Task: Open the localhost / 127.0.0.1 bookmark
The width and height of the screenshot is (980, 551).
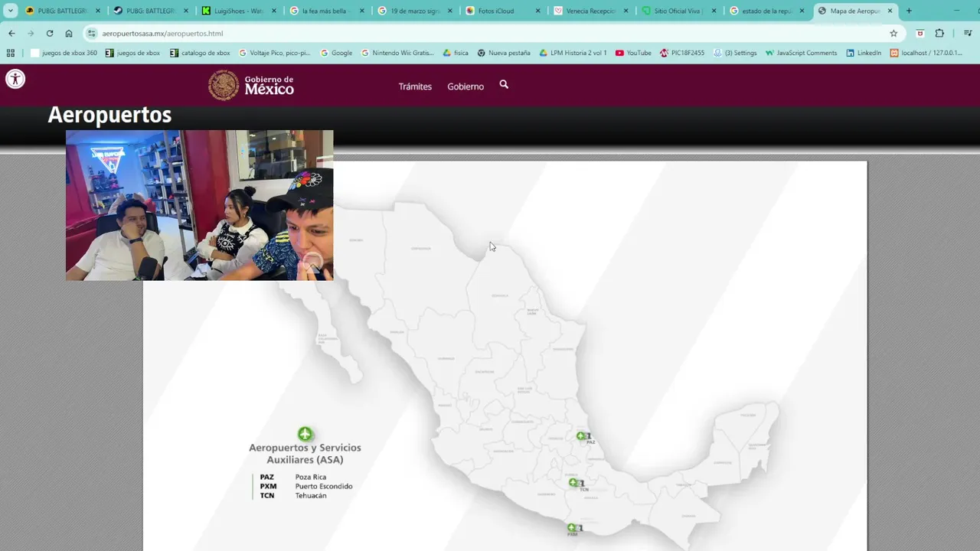Action: [x=926, y=53]
